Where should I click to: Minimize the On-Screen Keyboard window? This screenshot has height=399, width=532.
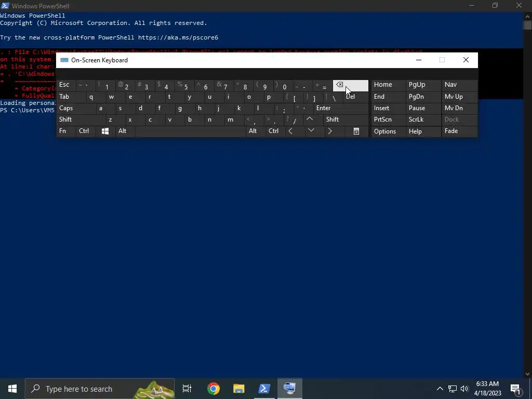pyautogui.click(x=419, y=60)
